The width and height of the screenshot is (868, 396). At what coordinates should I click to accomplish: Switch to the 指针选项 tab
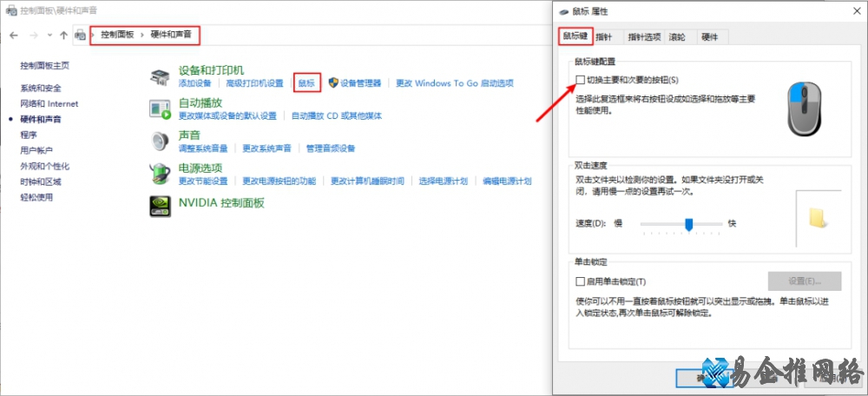(644, 37)
